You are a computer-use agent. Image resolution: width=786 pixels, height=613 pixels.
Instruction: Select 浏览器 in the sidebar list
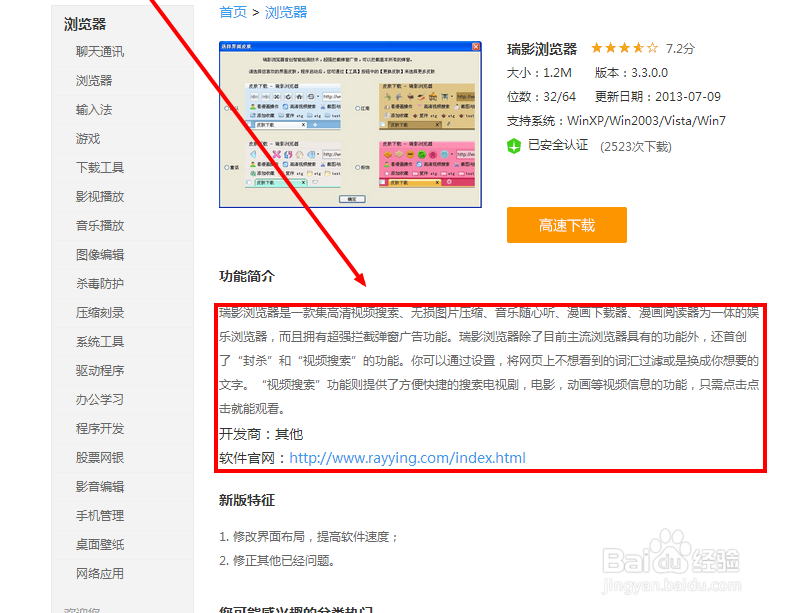click(x=94, y=81)
